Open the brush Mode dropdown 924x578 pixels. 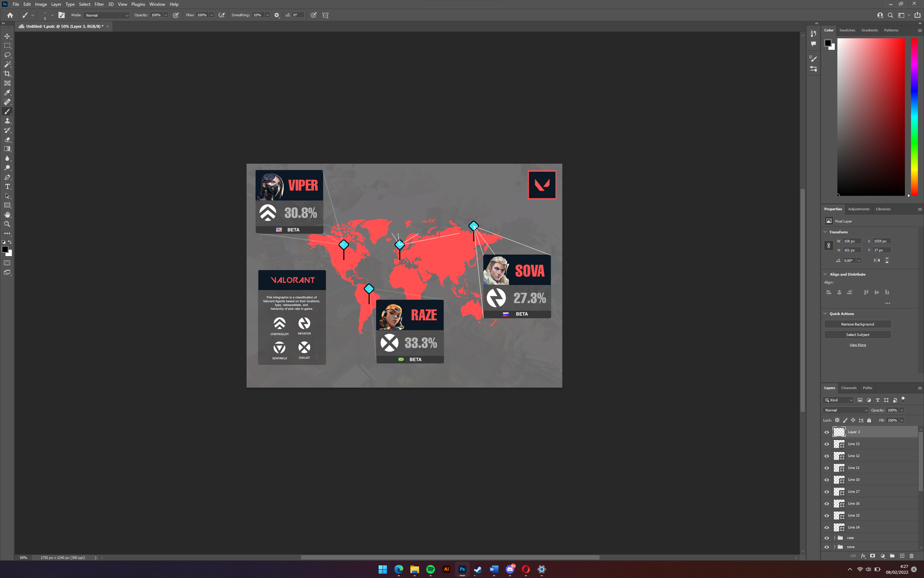[106, 15]
